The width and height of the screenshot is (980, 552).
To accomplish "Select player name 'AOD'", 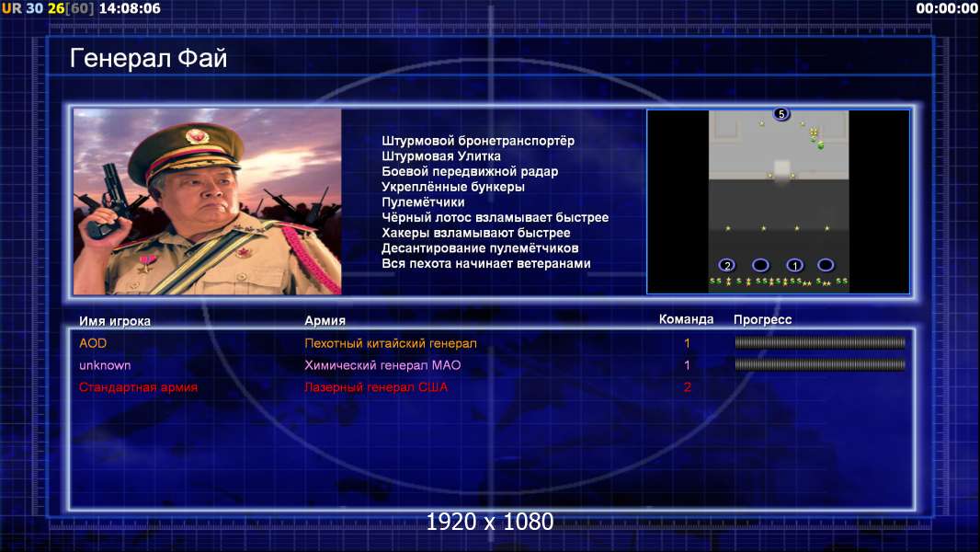I will pos(93,343).
